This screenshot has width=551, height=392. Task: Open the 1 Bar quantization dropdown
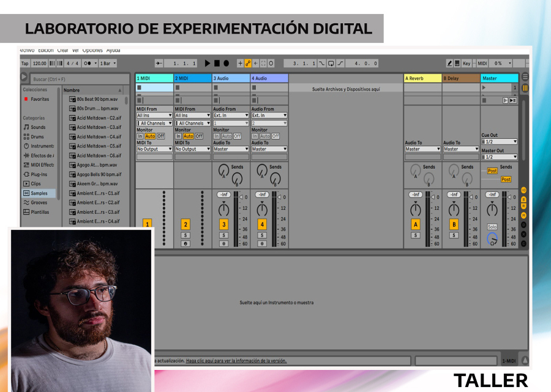tap(108, 64)
